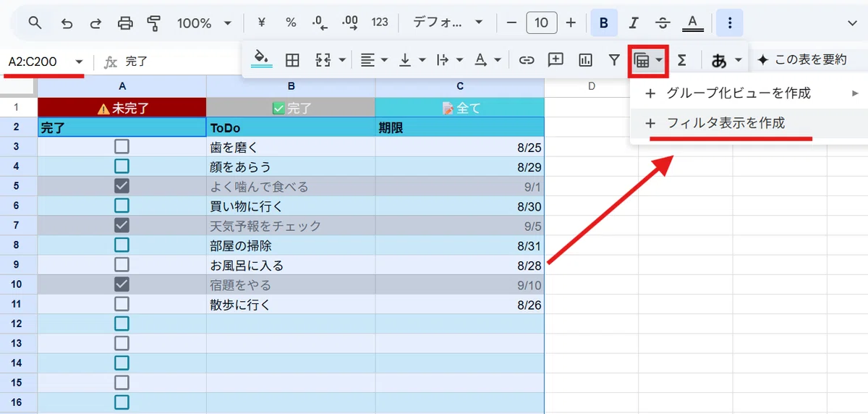This screenshot has width=868, height=414.
Task: Select the 期限 header cell
Action: (460, 127)
